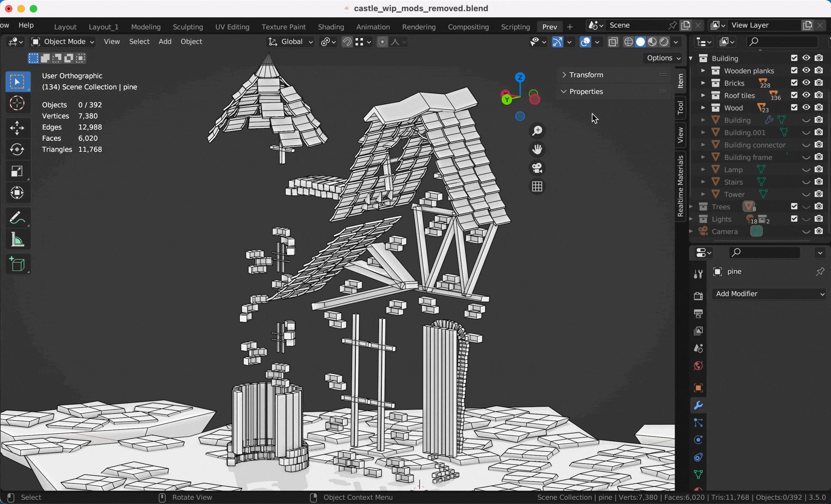Hide the Bricks collection in the viewport
The width and height of the screenshot is (831, 504).
(x=806, y=83)
